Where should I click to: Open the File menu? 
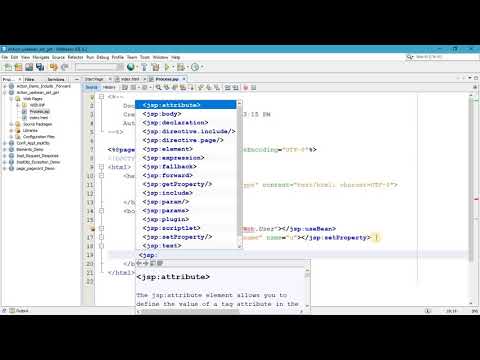[5, 57]
